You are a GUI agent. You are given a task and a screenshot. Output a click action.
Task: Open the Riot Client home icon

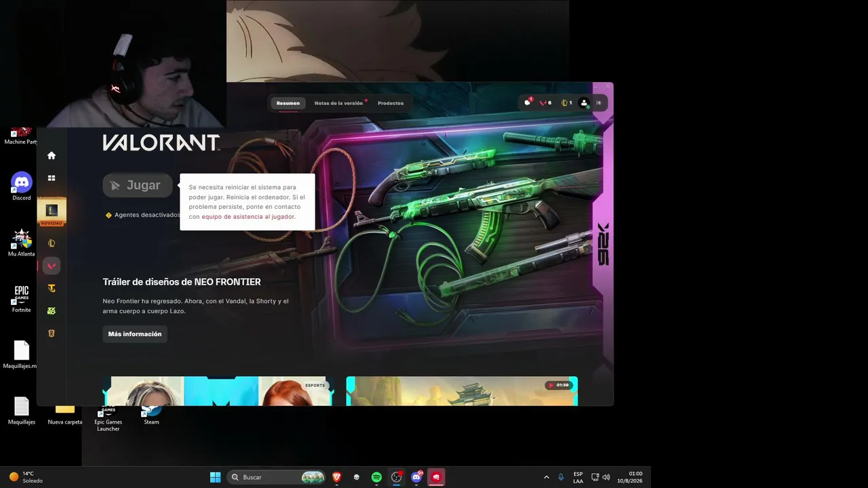point(52,155)
